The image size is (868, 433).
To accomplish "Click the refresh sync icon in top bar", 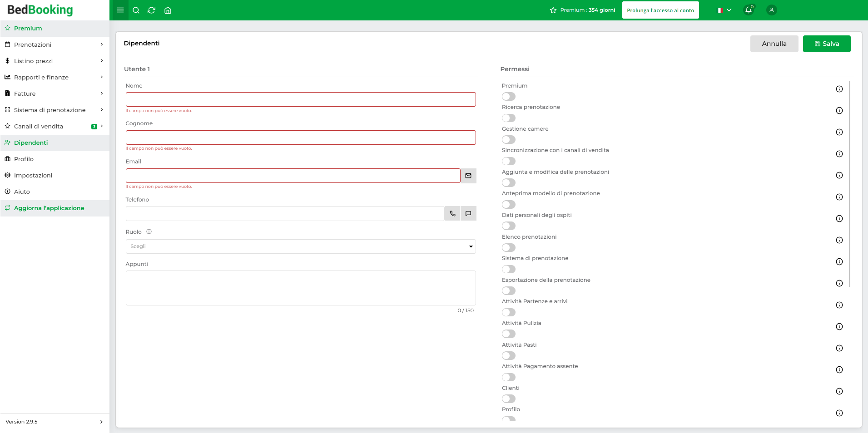I will pos(152,10).
